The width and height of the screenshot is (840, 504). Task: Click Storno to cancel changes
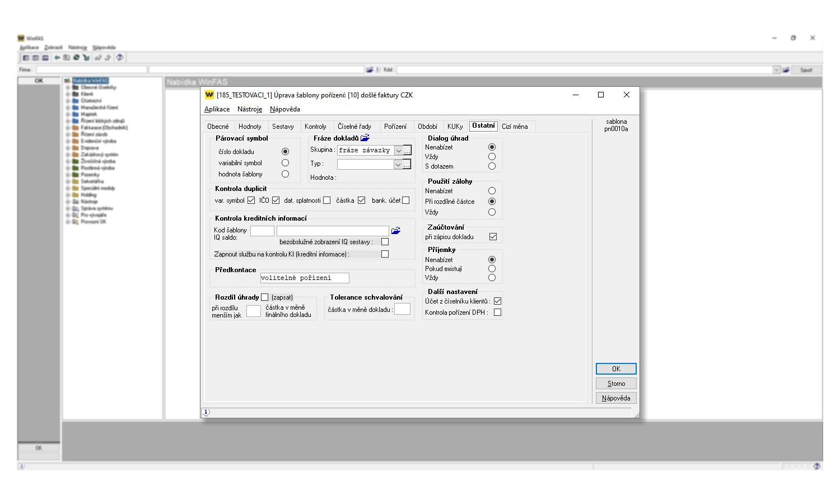[616, 384]
